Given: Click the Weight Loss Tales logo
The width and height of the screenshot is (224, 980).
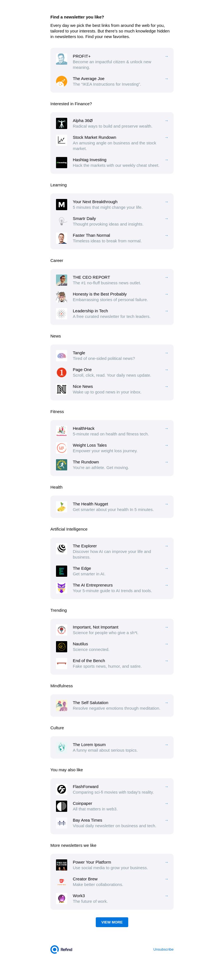Looking at the screenshot, I should pos(61,448).
